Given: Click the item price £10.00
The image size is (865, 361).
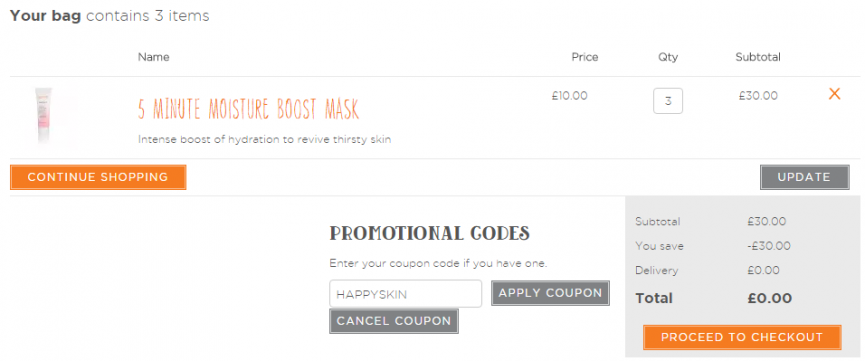Looking at the screenshot, I should [569, 96].
